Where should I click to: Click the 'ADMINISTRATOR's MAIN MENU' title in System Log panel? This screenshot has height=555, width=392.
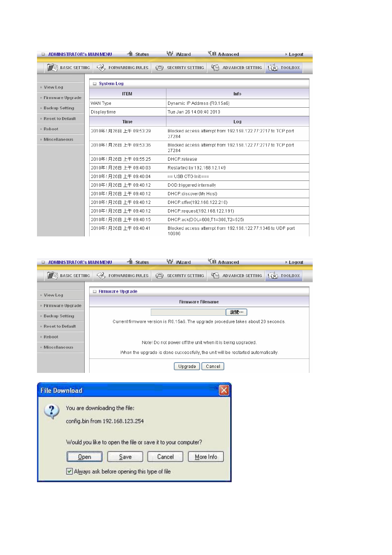pos(80,54)
